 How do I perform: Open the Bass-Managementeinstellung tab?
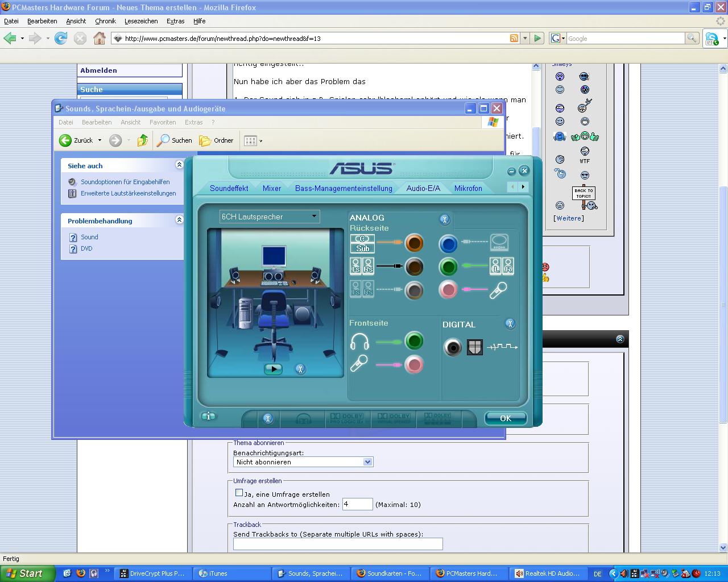click(x=344, y=188)
